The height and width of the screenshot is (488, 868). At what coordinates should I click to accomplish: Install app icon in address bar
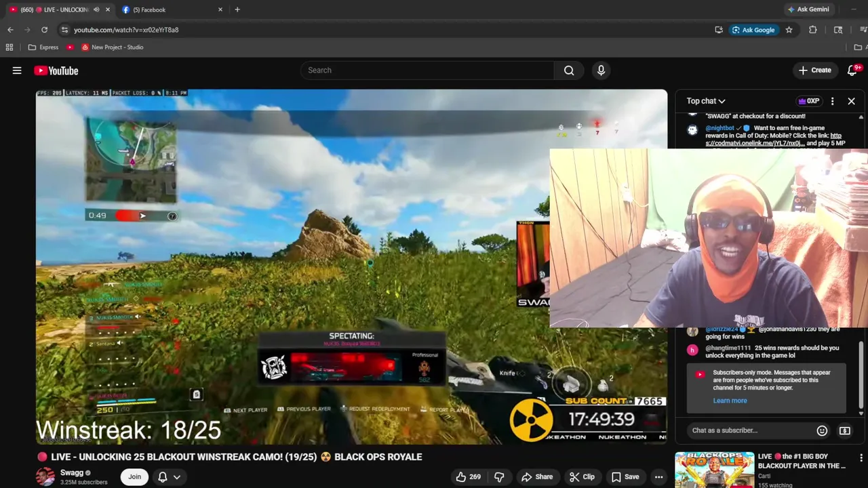[719, 30]
